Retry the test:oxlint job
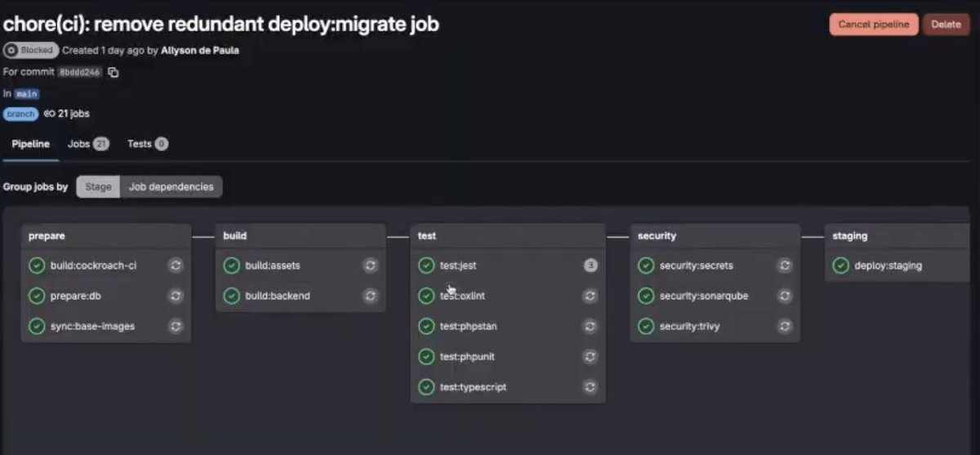Image resolution: width=980 pixels, height=455 pixels. (x=590, y=296)
